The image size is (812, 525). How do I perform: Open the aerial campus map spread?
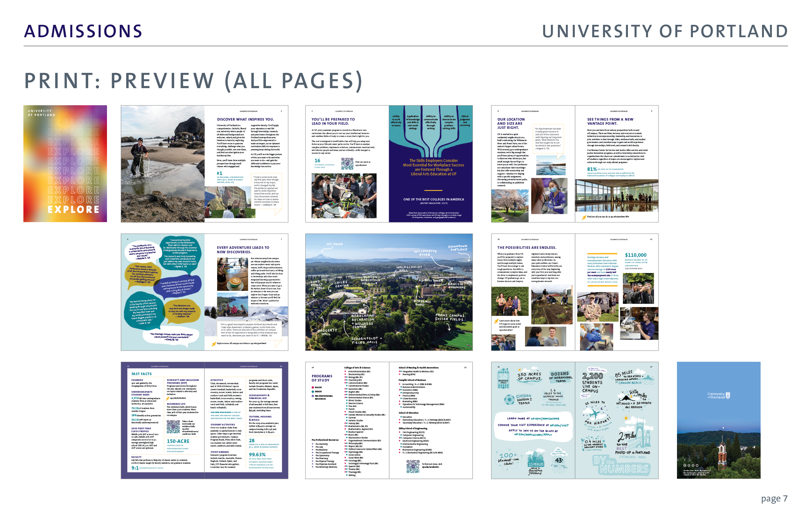pos(388,292)
